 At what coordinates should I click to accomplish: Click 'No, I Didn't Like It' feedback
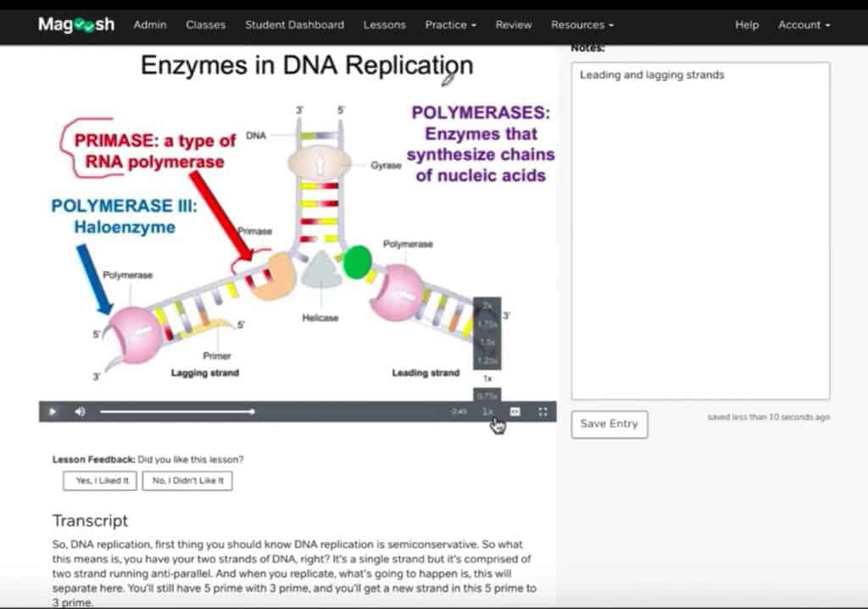(186, 480)
